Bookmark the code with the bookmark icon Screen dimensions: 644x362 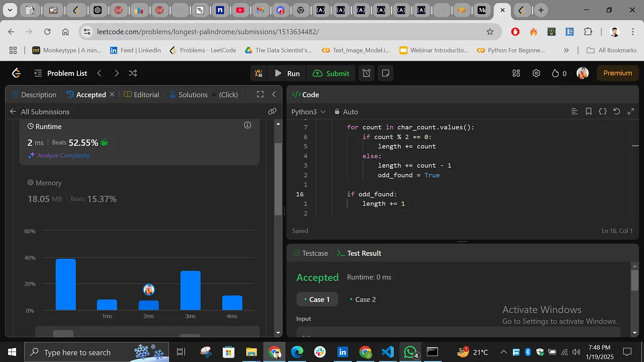click(589, 111)
